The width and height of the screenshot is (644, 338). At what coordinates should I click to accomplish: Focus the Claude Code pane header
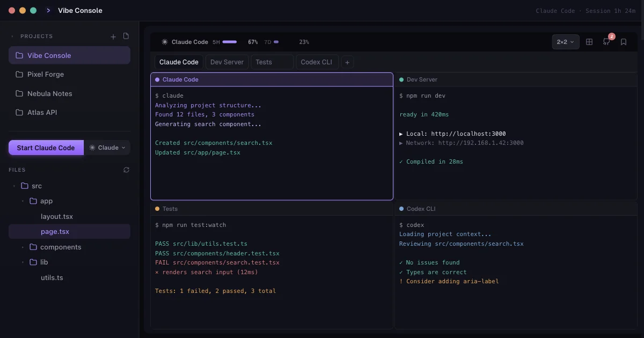272,79
